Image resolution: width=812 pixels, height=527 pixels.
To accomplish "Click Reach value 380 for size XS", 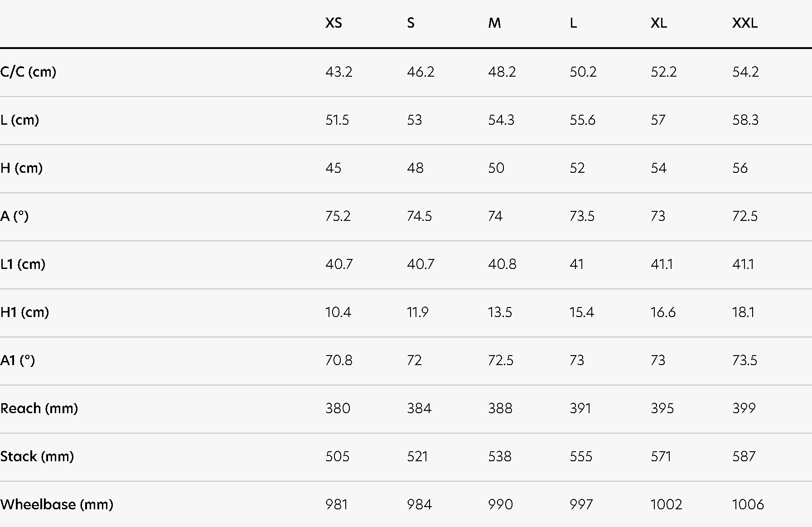I will click(x=338, y=409).
